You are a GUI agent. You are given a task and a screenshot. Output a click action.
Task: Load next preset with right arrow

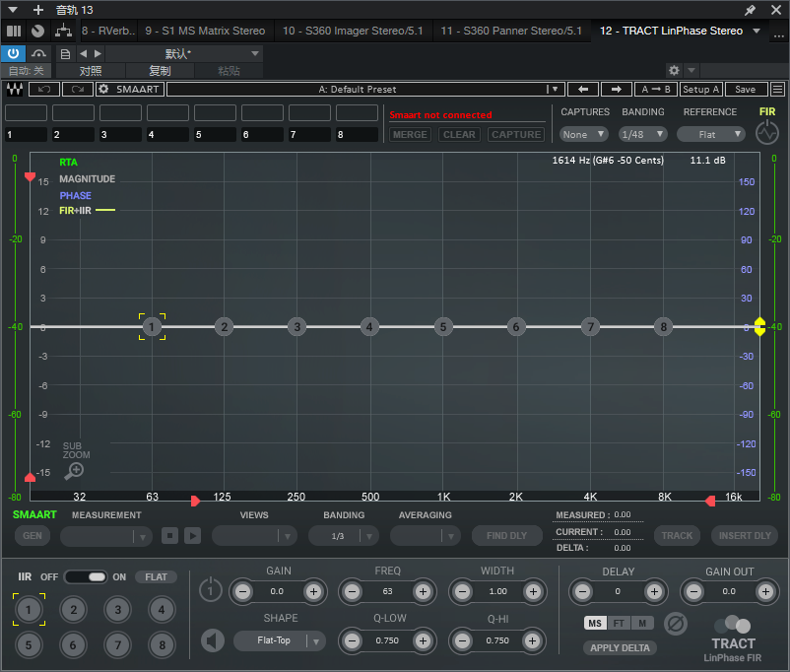616,90
